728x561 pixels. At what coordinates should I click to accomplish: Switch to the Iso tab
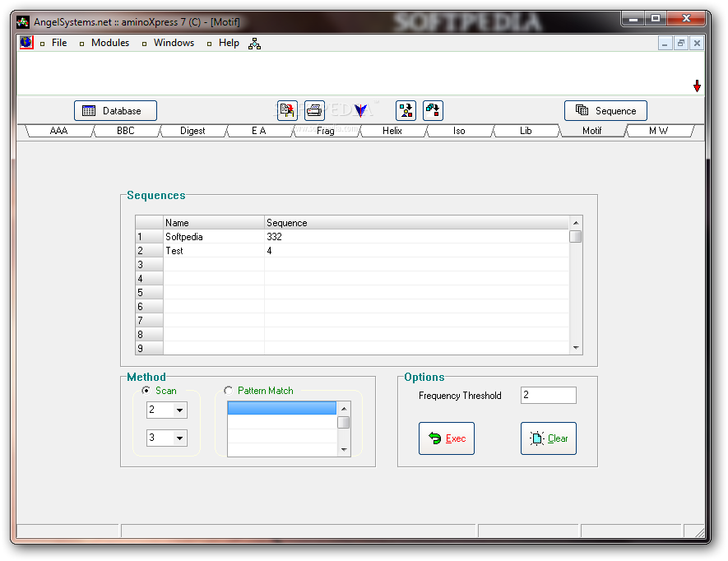459,131
